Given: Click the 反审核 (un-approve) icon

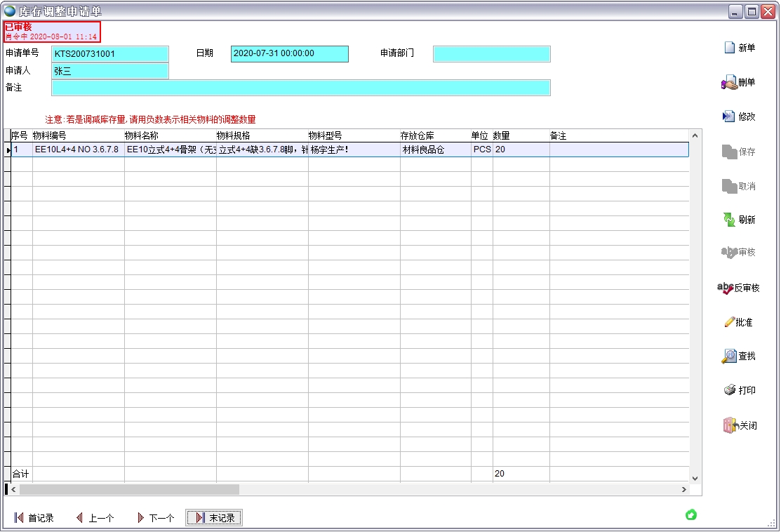Looking at the screenshot, I should click(x=726, y=288).
